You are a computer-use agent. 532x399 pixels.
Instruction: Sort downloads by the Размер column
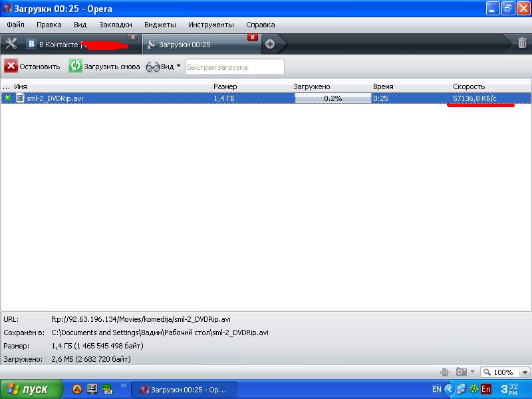[252, 86]
